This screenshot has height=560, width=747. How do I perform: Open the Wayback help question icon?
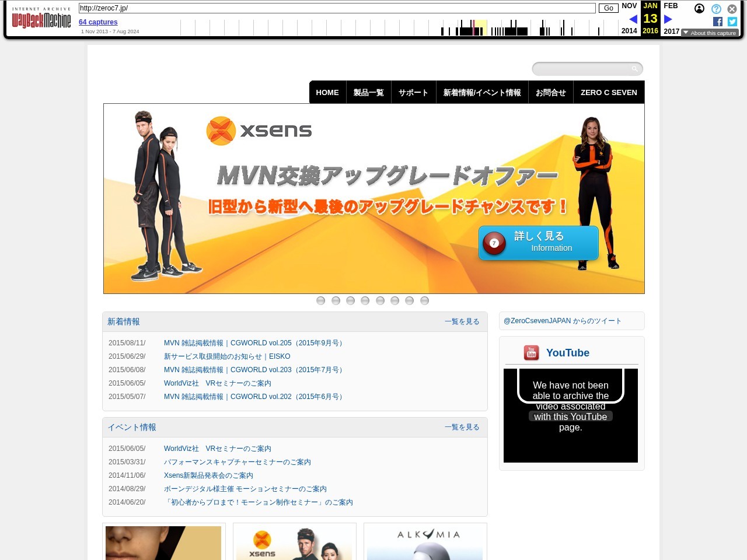(716, 9)
